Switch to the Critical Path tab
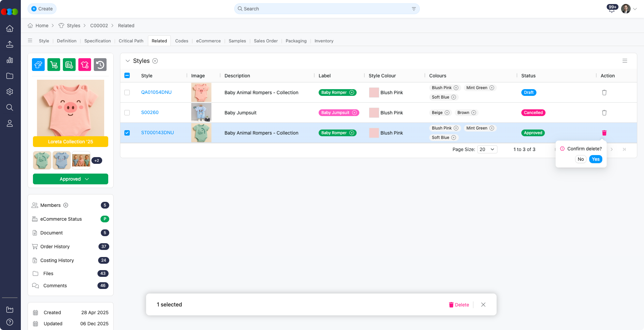Image resolution: width=644 pixels, height=330 pixels. tap(131, 41)
